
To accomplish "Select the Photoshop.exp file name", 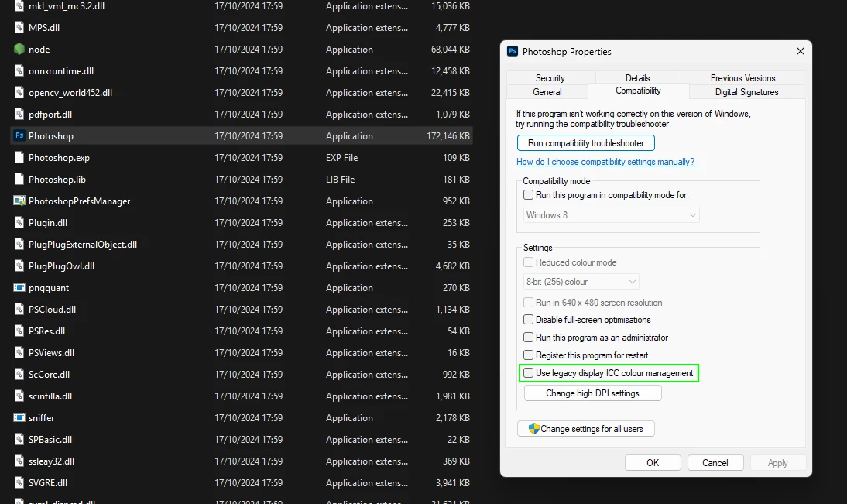I will (x=59, y=158).
